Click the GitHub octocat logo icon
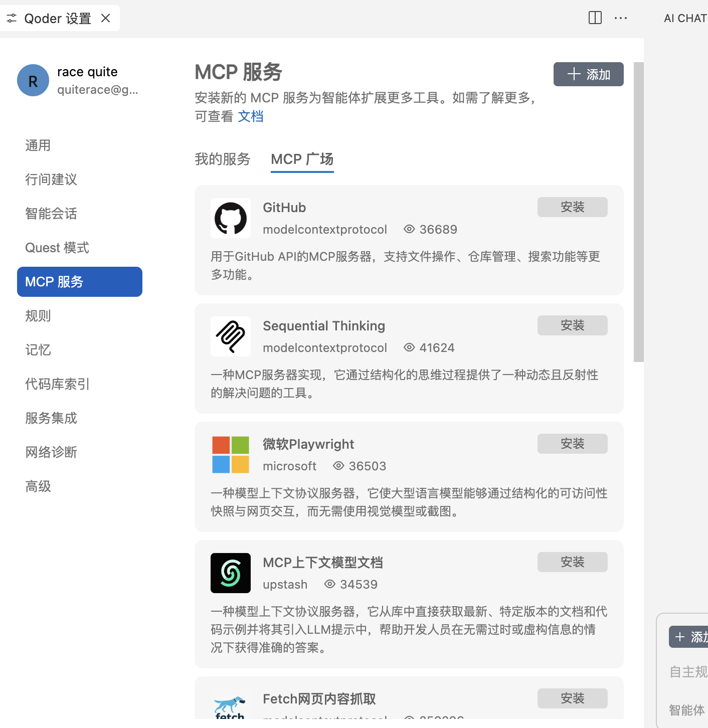 (x=231, y=218)
